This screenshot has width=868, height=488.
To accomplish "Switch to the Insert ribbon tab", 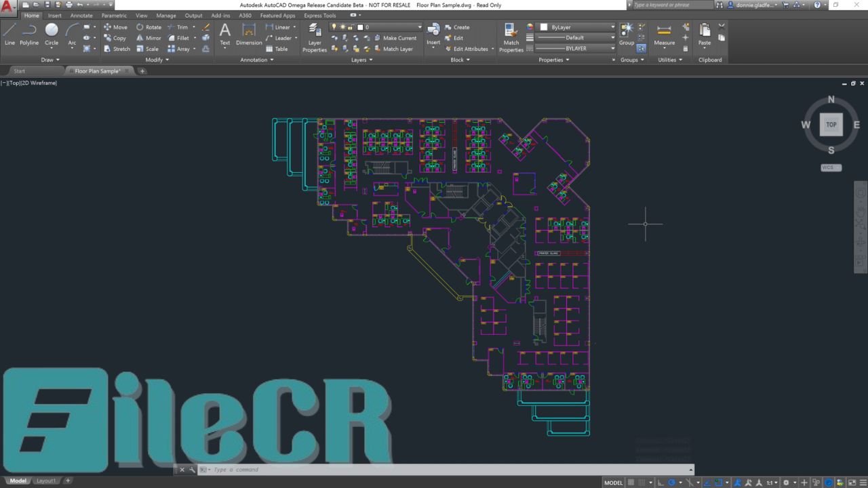I will (x=55, y=16).
